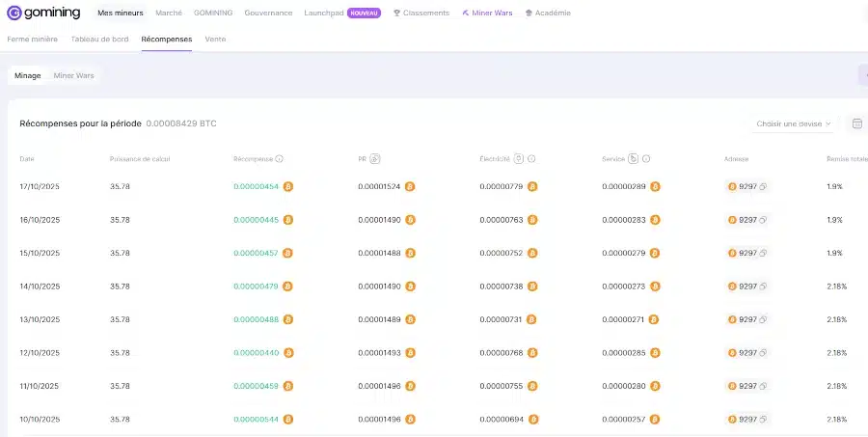Switch to the Miner Wars sub-tab

pos(74,75)
